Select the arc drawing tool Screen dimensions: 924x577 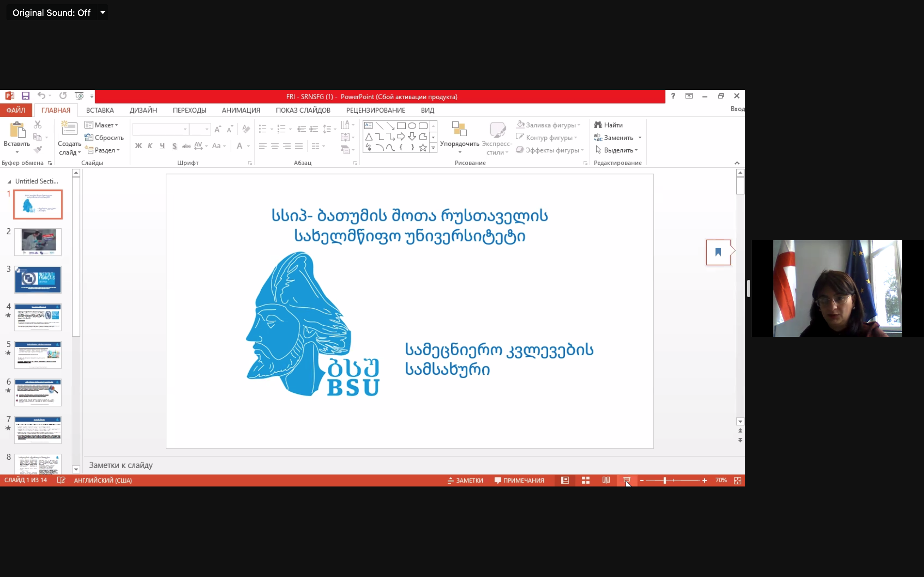[x=380, y=148]
